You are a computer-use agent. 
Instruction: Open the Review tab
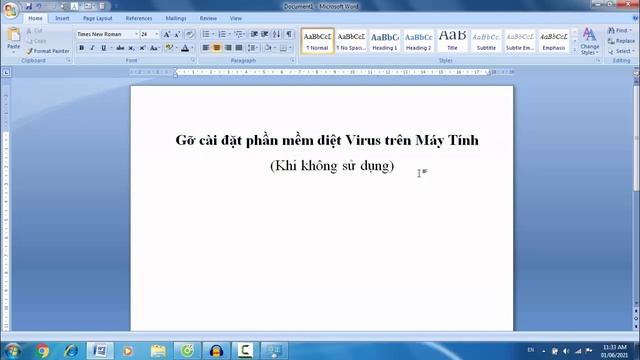pos(208,18)
